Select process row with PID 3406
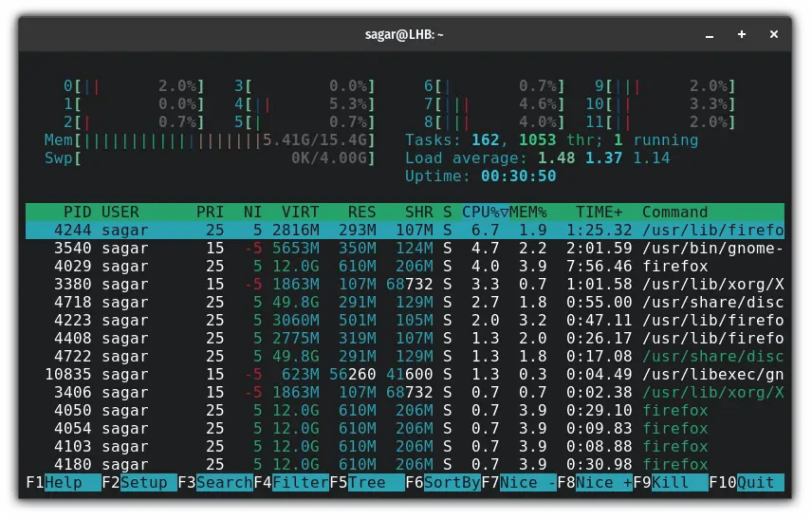 click(x=405, y=392)
